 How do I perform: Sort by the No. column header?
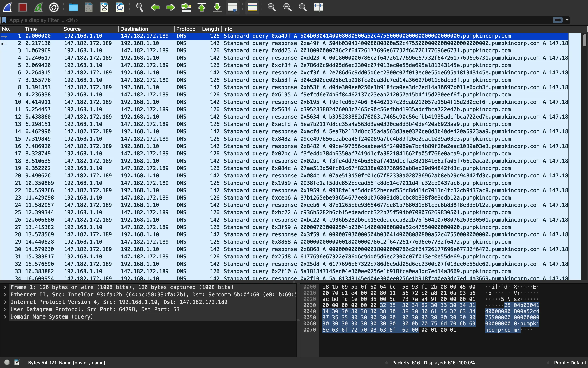click(x=12, y=29)
